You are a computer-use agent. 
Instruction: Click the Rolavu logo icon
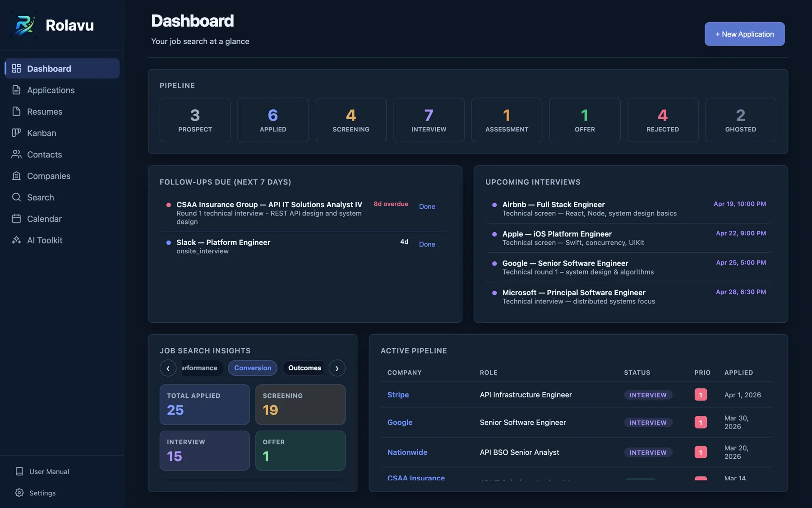[24, 25]
